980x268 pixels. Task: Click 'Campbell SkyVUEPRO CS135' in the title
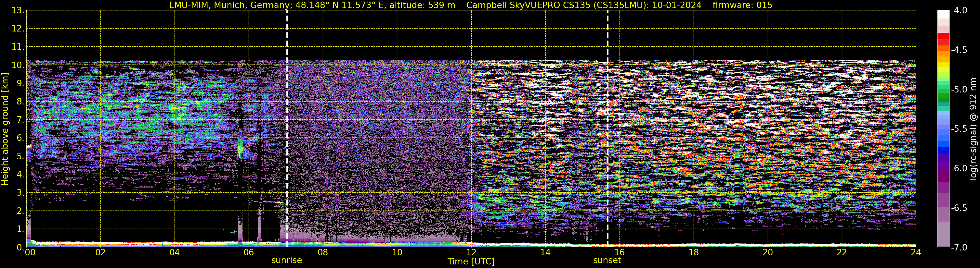click(529, 5)
